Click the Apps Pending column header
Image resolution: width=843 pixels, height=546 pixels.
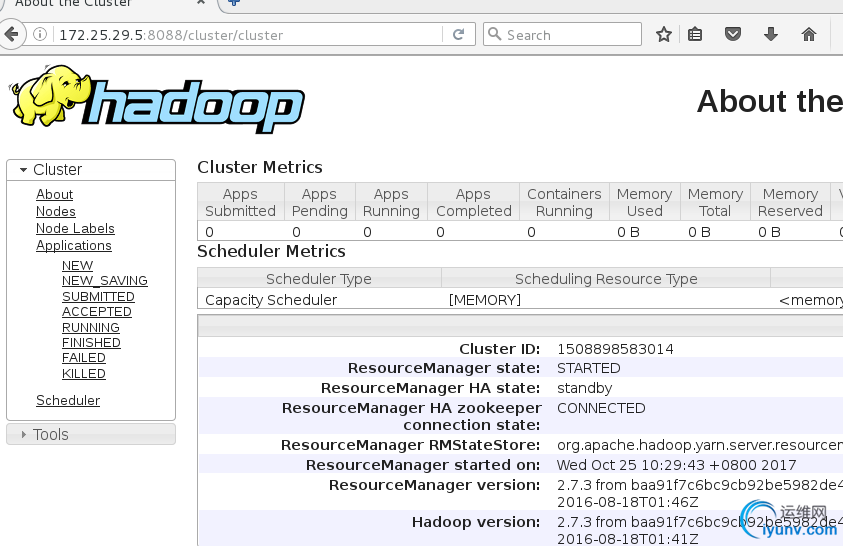(319, 202)
